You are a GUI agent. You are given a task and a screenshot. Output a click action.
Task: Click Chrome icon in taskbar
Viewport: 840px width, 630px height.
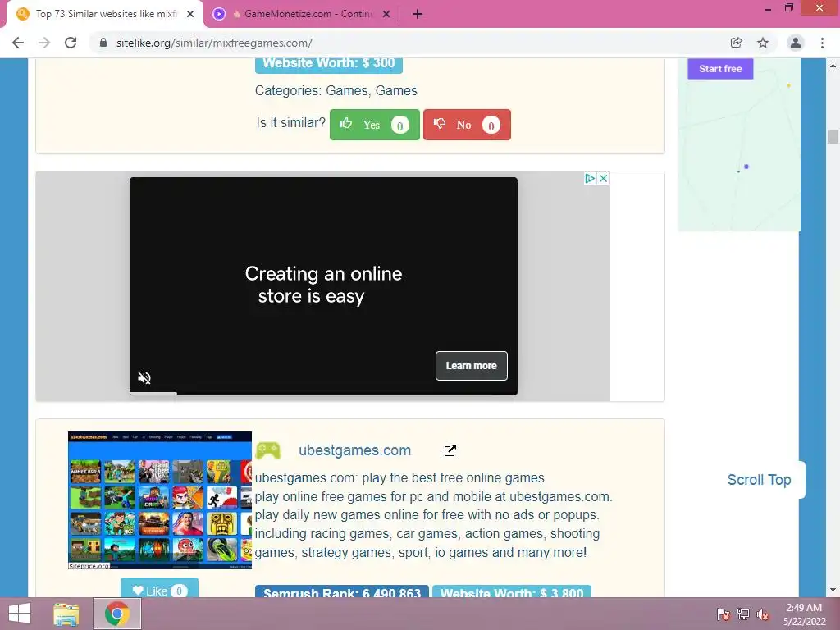(117, 614)
